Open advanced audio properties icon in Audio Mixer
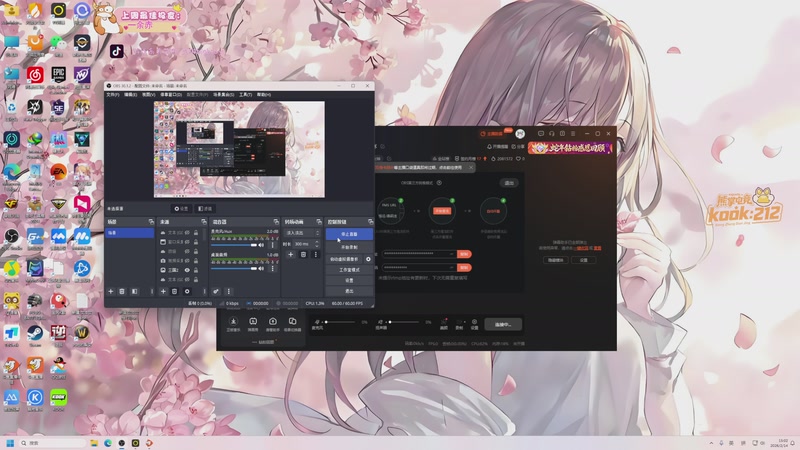800x450 pixels. (216, 291)
